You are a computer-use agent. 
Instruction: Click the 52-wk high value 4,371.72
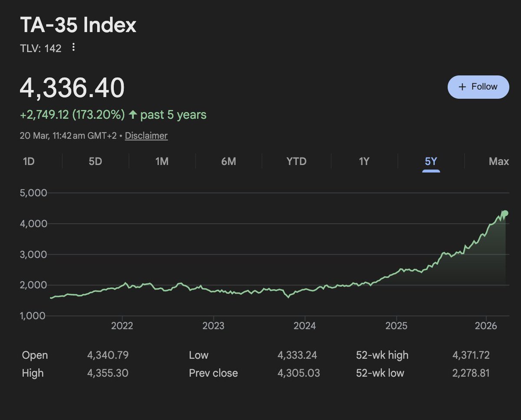coord(471,355)
